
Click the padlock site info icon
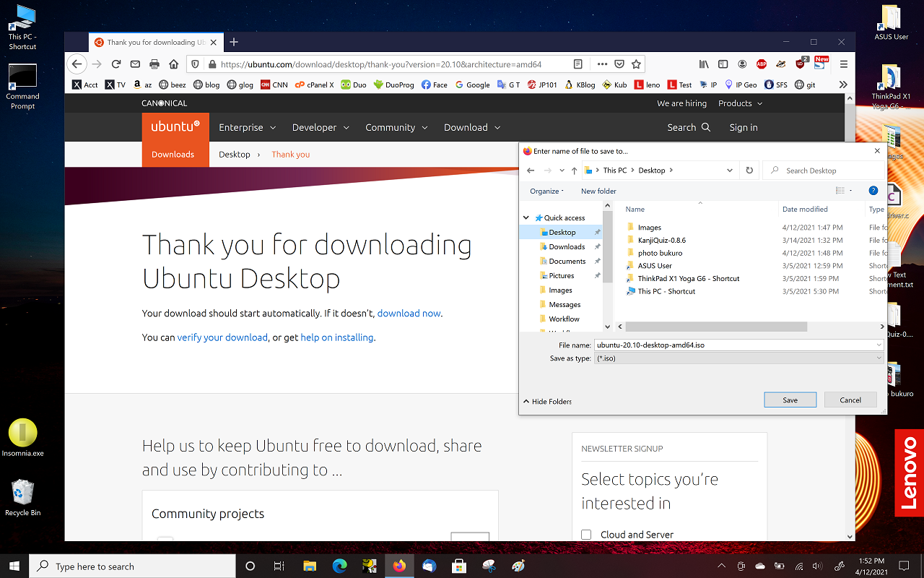tap(212, 64)
